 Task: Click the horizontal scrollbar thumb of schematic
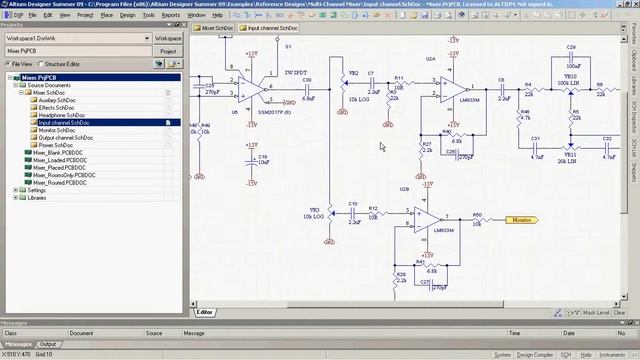click(395, 304)
